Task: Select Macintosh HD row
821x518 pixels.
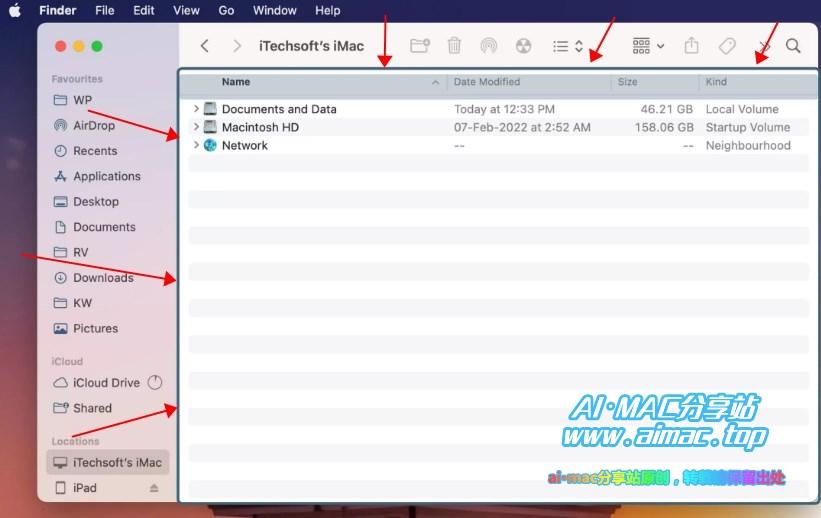Action: (x=498, y=127)
